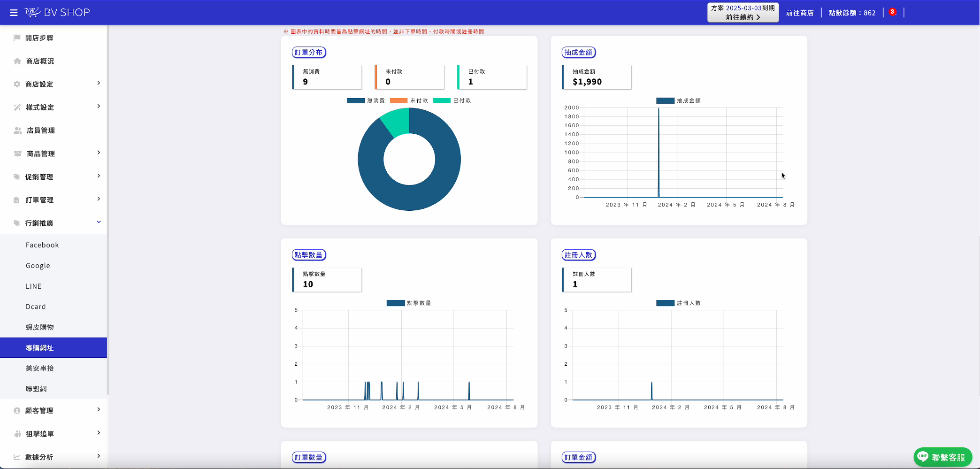The width and height of the screenshot is (980, 469).
Task: Click the icon beside 狙擊追單
Action: click(17, 434)
